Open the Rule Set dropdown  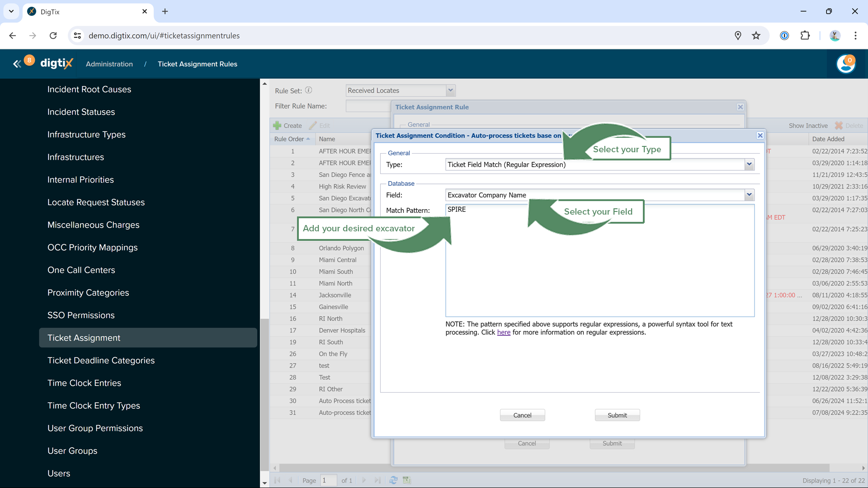(450, 90)
